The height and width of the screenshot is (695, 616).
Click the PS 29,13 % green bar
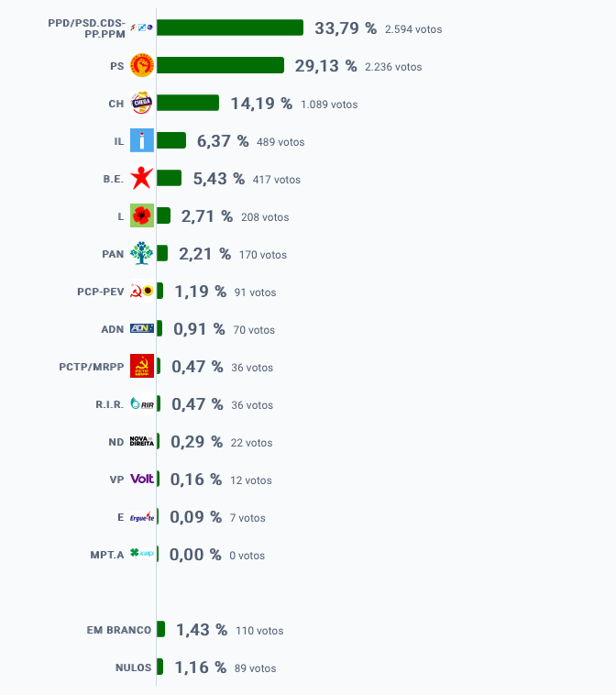(x=220, y=65)
